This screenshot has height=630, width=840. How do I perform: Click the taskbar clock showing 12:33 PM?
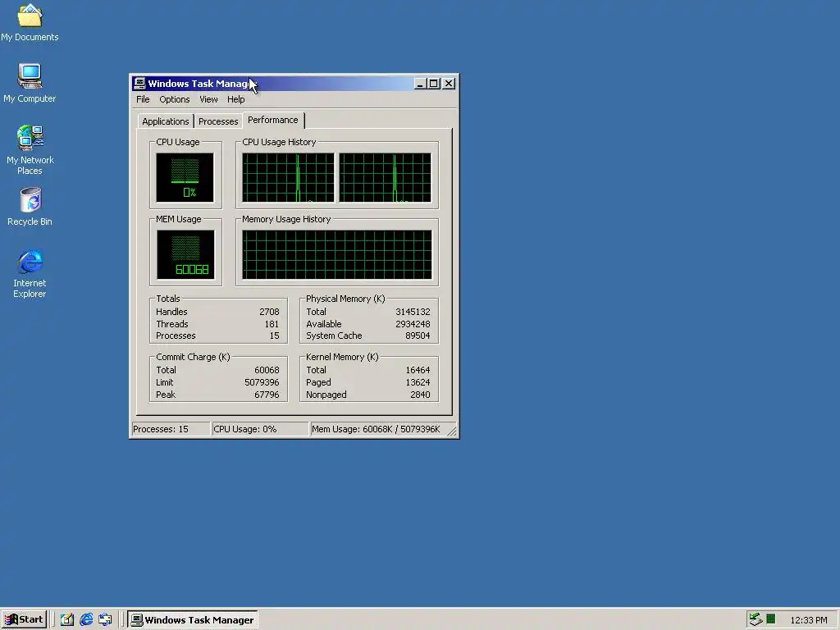809,620
